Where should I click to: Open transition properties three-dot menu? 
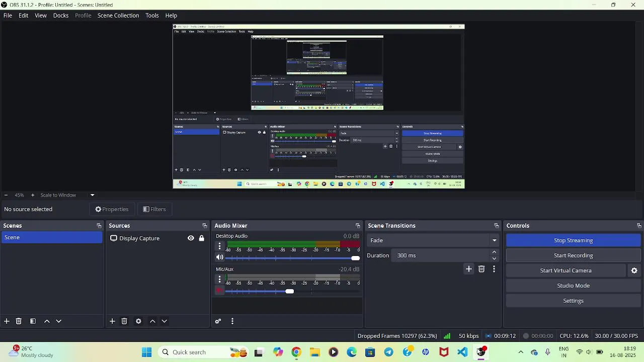(x=494, y=269)
